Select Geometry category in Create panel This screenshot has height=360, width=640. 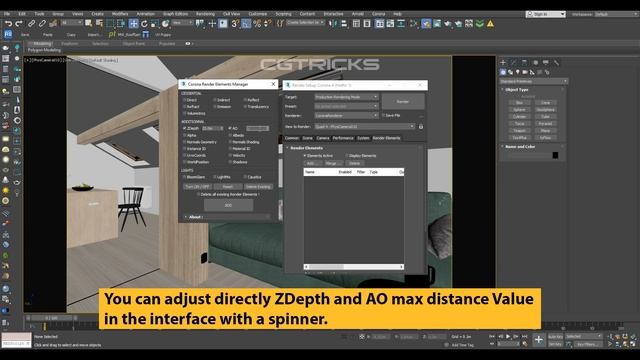(x=503, y=72)
